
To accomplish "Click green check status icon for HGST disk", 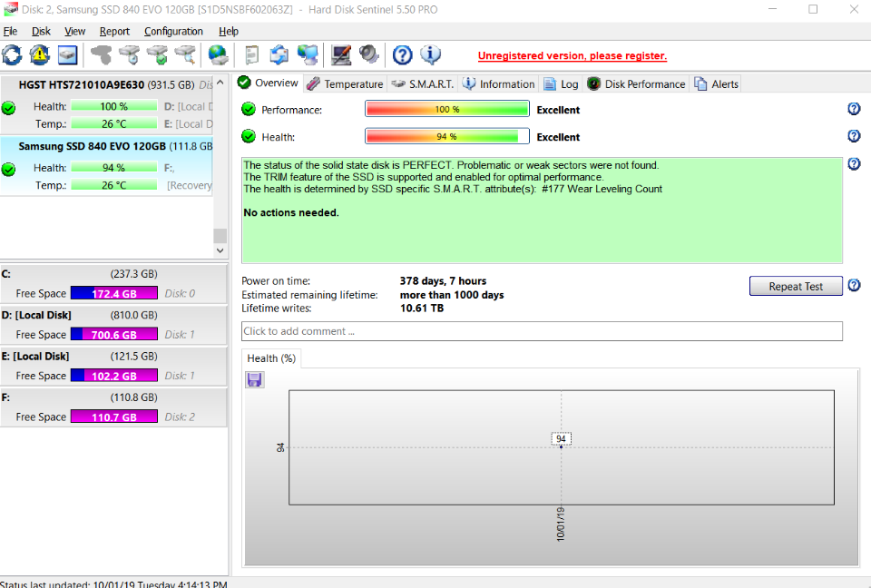I will click(x=8, y=108).
